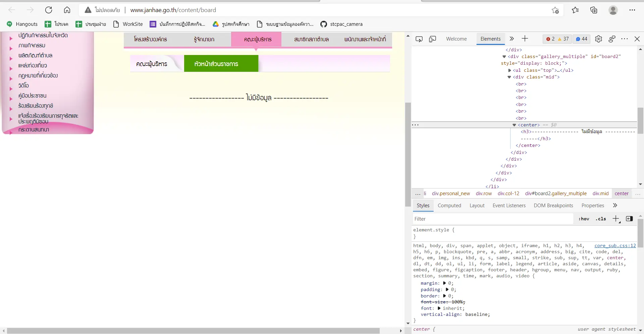Toggle device emulation in DevTools
Screen dimensions: 644x334
point(432,39)
